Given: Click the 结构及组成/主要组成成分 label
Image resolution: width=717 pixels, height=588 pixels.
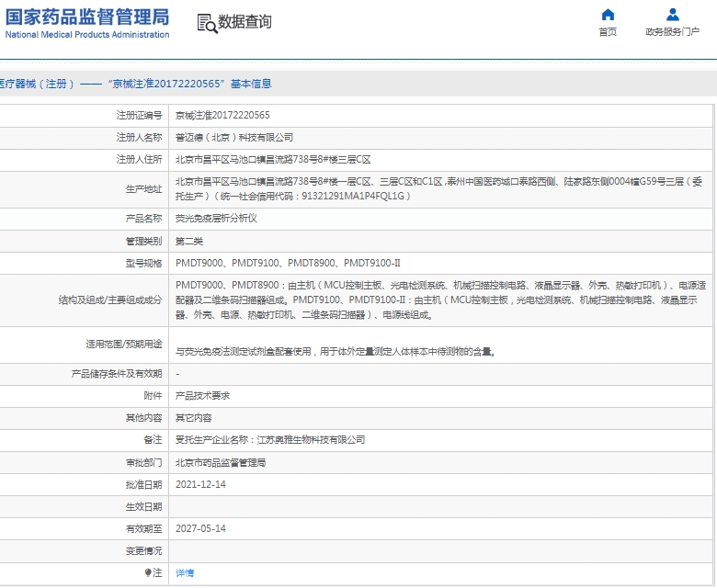Looking at the screenshot, I should pos(110,300).
